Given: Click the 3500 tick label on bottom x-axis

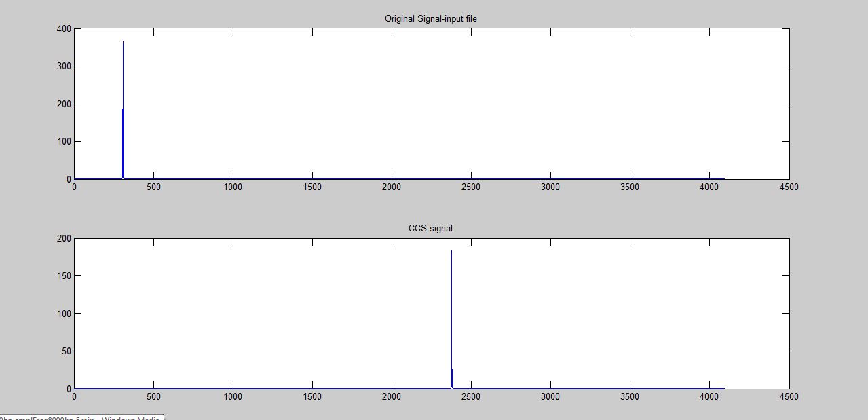Looking at the screenshot, I should click(630, 397).
